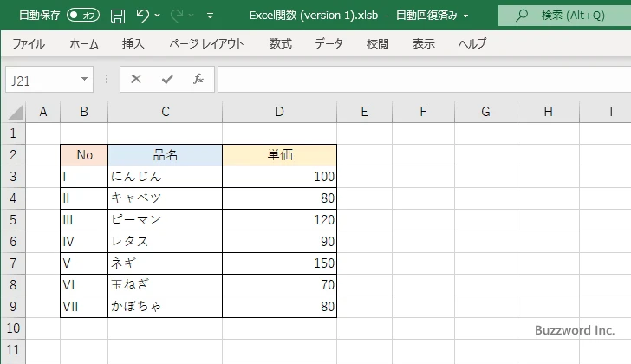Switch to the ヘルプ tab
631x364 pixels.
472,43
